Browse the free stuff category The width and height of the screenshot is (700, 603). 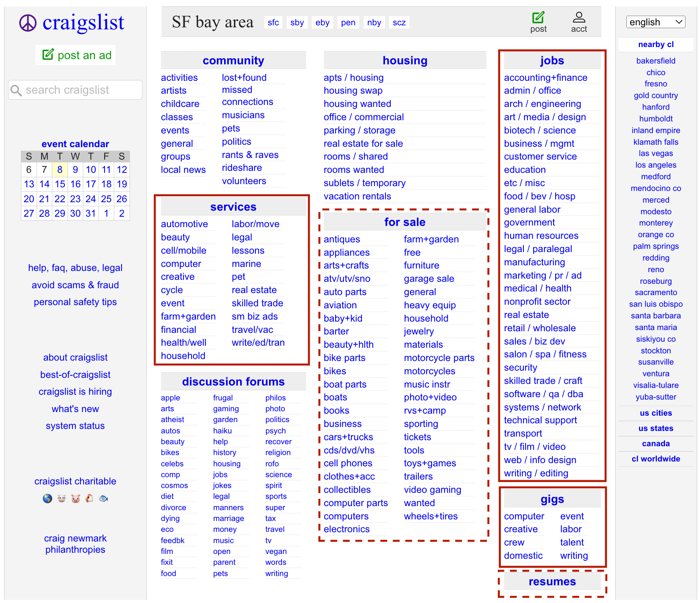point(412,252)
